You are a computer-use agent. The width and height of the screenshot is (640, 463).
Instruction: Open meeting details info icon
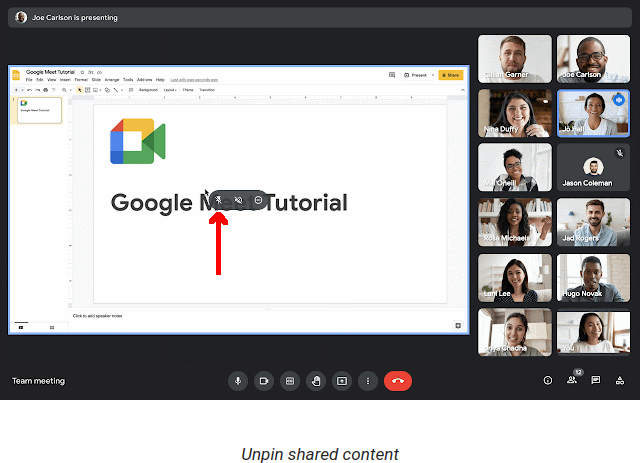[x=548, y=381]
